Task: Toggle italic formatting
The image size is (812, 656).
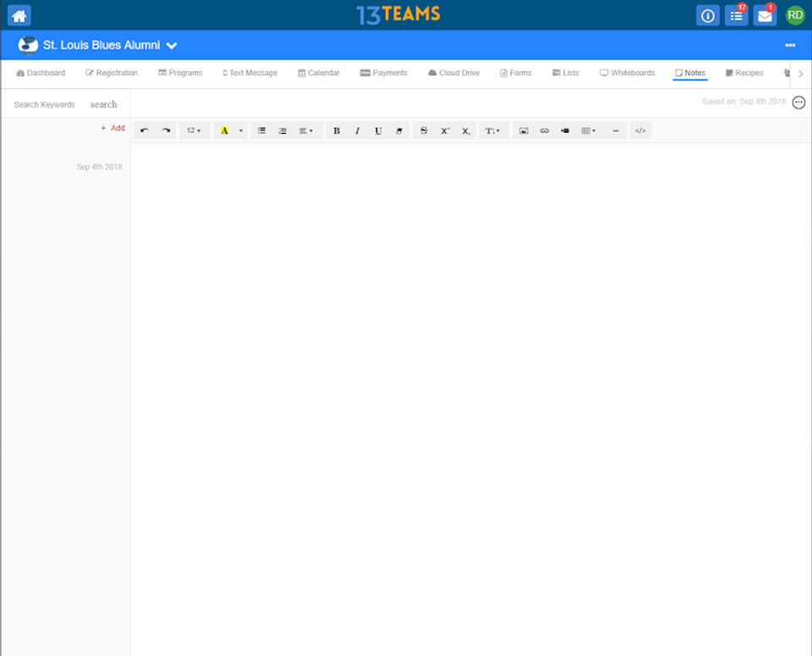Action: click(x=357, y=130)
